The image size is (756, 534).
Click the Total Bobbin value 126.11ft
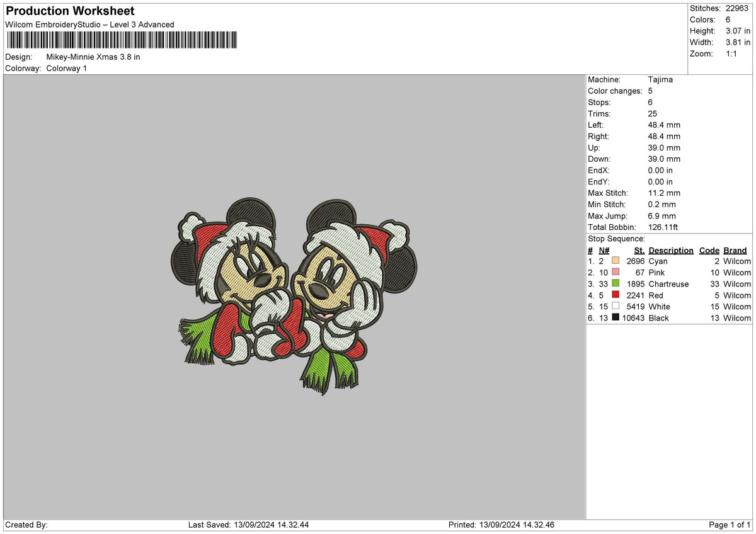[663, 227]
